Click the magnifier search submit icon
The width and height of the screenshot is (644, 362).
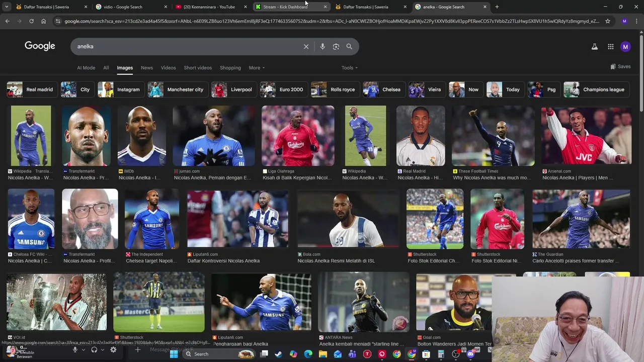click(349, 46)
